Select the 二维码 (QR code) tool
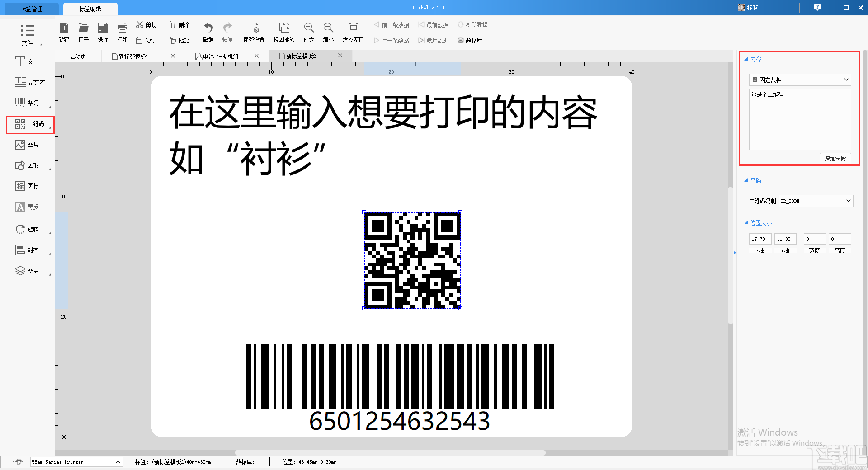Image resolution: width=868 pixels, height=470 pixels. (30, 124)
